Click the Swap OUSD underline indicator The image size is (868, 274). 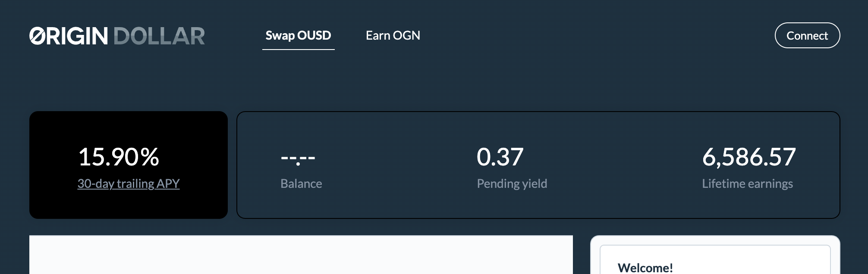298,50
